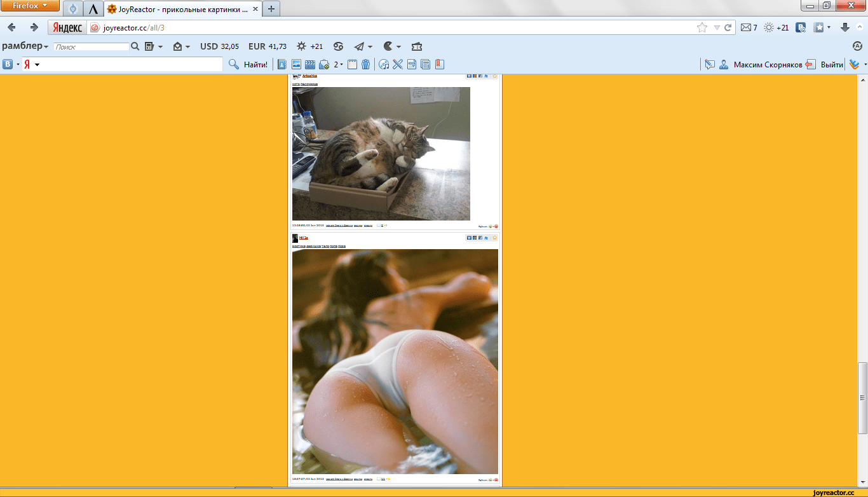868x497 pixels.
Task: Open the VK profile page icon
Action: point(282,64)
